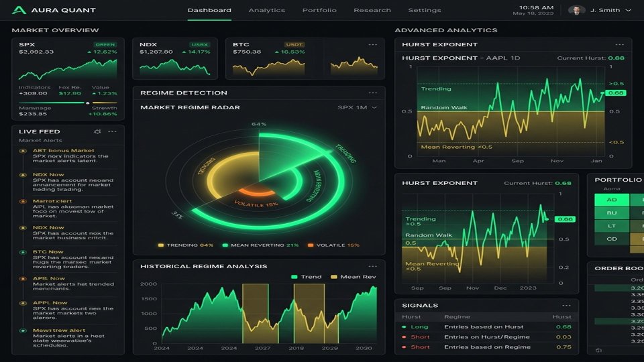Click the 0.68 marker on AAPL Hurst chart
This screenshot has width=644, height=362.
616,93
